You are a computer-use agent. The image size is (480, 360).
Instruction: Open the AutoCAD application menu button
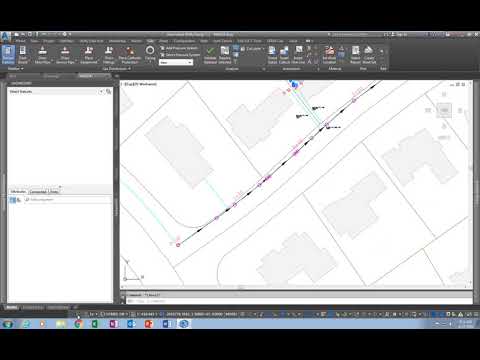[5, 37]
